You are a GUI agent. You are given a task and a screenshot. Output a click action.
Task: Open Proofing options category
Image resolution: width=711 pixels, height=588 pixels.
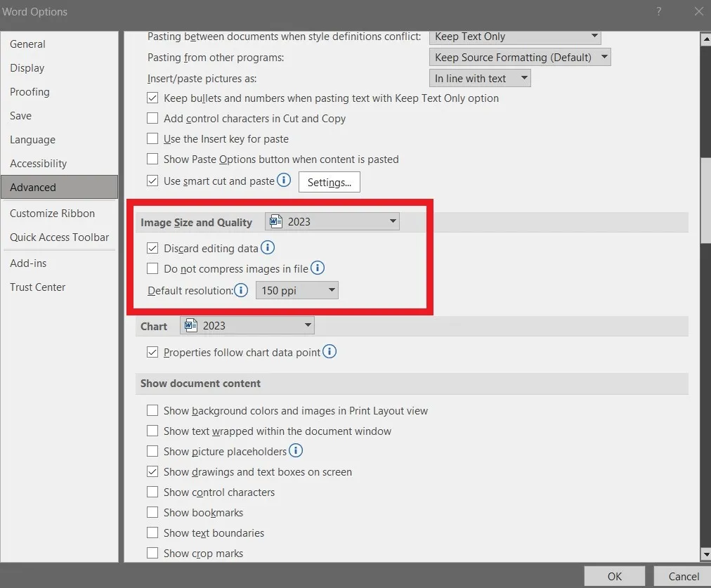(x=59, y=91)
